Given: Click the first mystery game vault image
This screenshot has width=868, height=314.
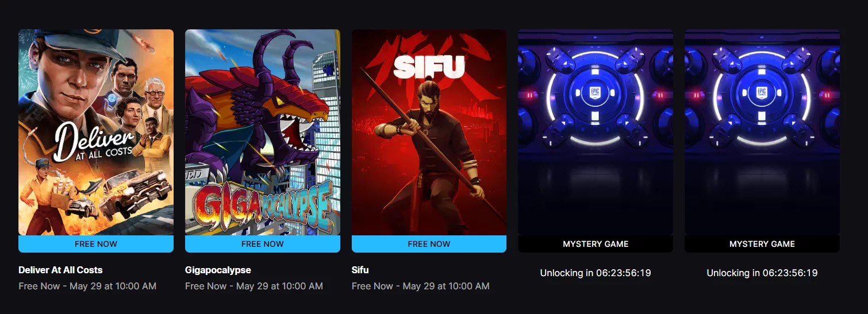Looking at the screenshot, I should pyautogui.click(x=596, y=132).
